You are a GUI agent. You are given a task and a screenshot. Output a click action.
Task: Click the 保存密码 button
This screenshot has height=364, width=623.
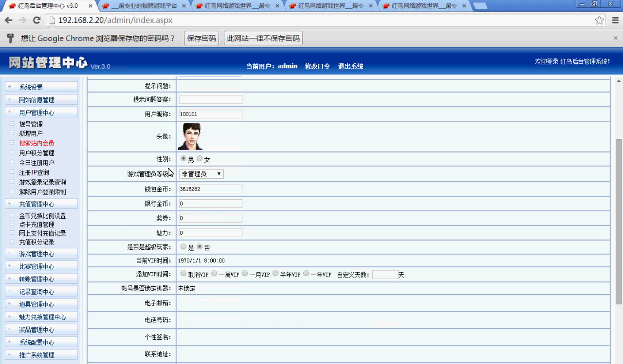201,38
